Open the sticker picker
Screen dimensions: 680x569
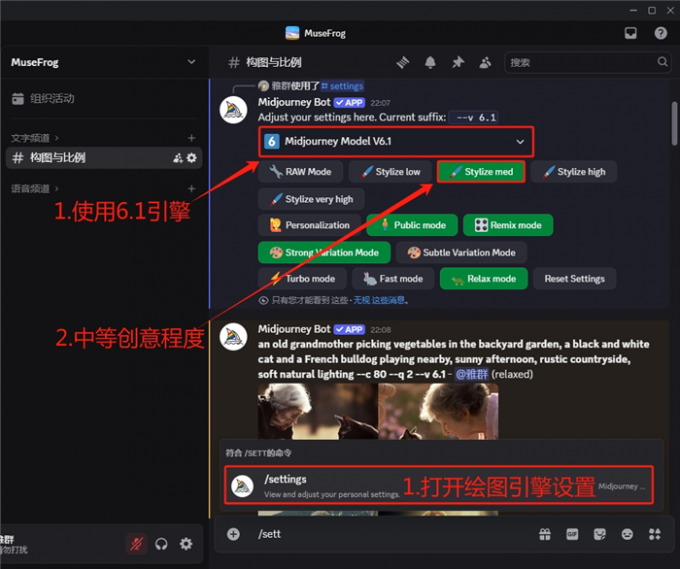pos(600,534)
